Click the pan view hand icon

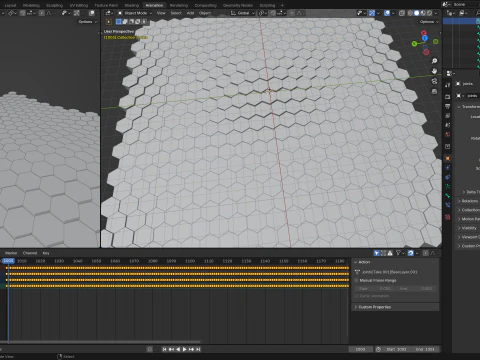coord(434,71)
